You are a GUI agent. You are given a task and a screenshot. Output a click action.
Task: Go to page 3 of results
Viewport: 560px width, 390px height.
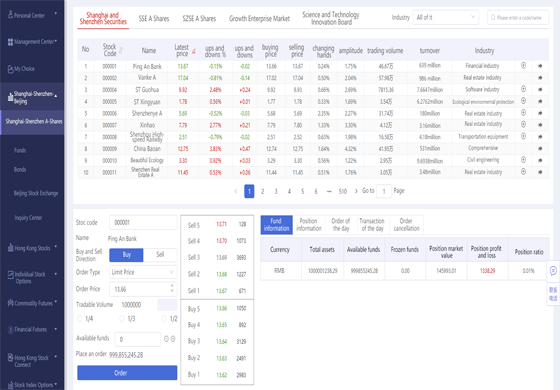click(276, 191)
